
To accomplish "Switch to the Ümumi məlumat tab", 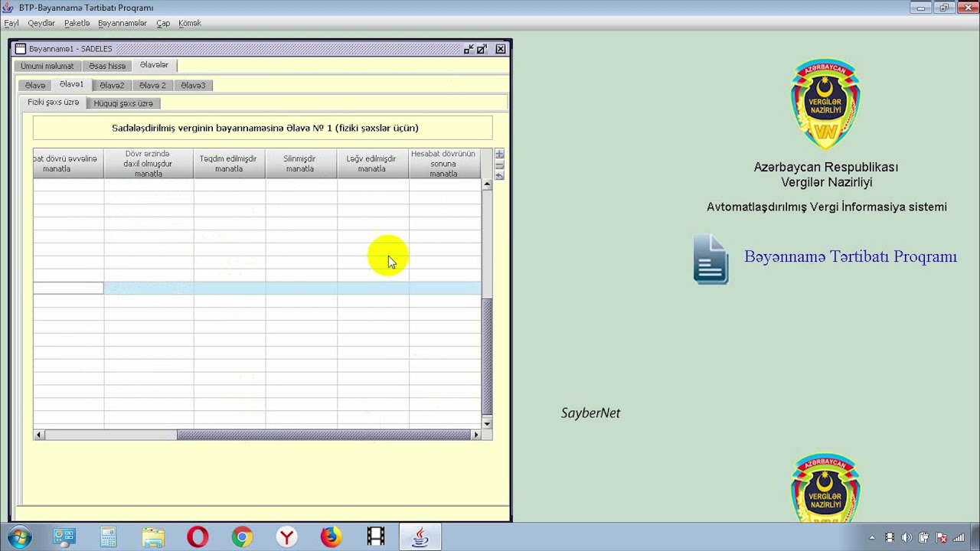I will tap(47, 66).
